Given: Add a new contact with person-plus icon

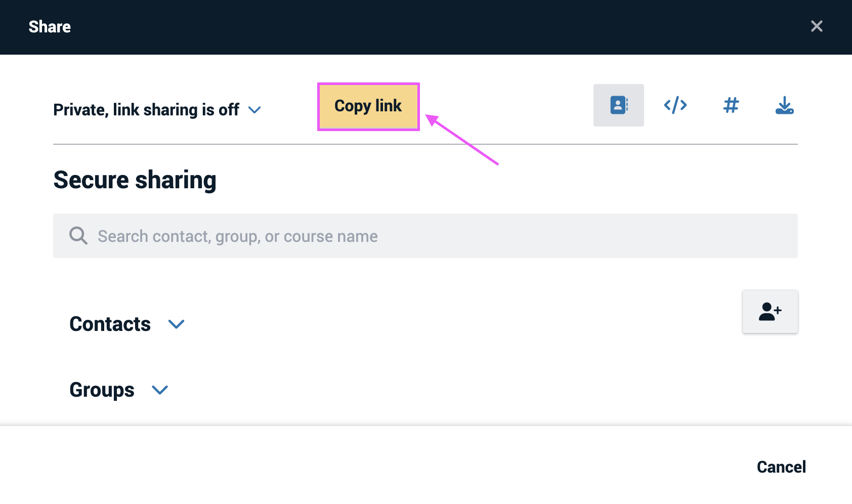Looking at the screenshot, I should tap(770, 312).
